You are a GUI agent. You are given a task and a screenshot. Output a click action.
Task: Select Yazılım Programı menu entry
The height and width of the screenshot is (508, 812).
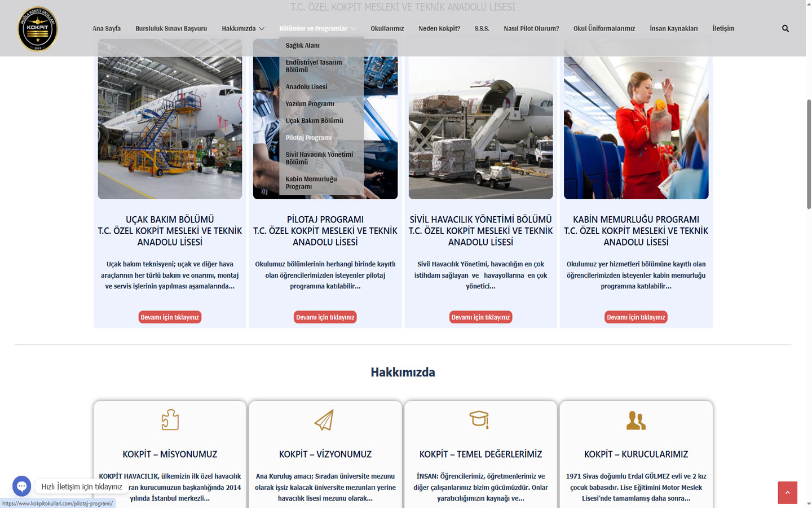pos(310,104)
